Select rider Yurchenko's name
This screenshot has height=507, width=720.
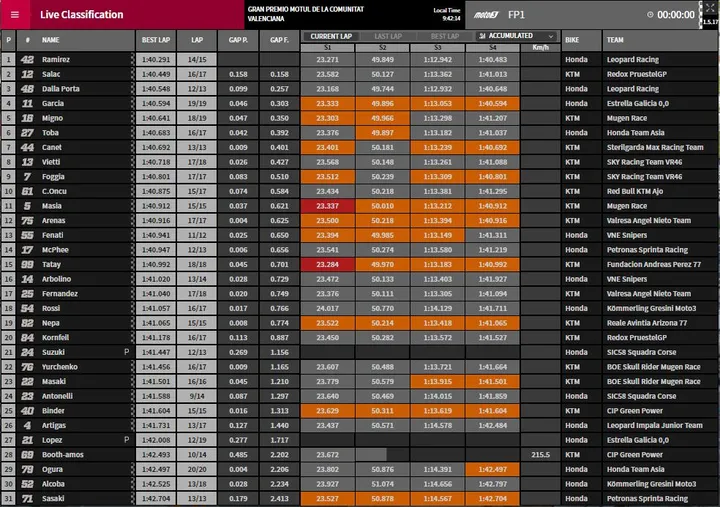click(60, 366)
